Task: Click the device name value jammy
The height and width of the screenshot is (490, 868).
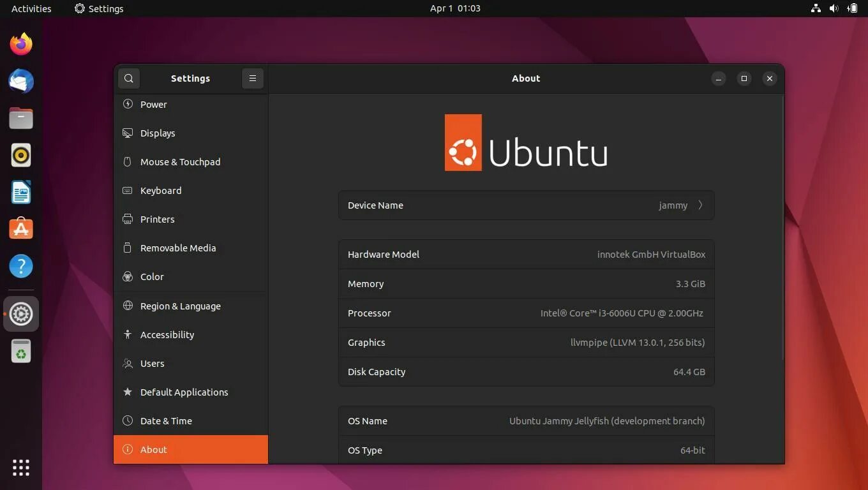Action: pos(673,205)
